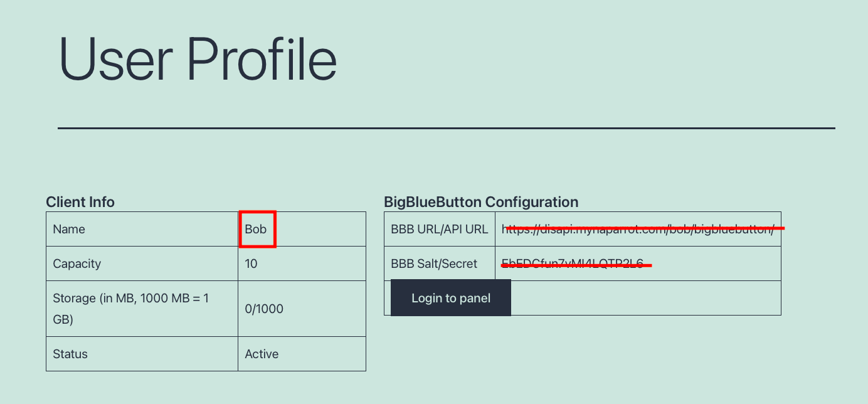
Task: Click the Name label cell
Action: (x=142, y=229)
